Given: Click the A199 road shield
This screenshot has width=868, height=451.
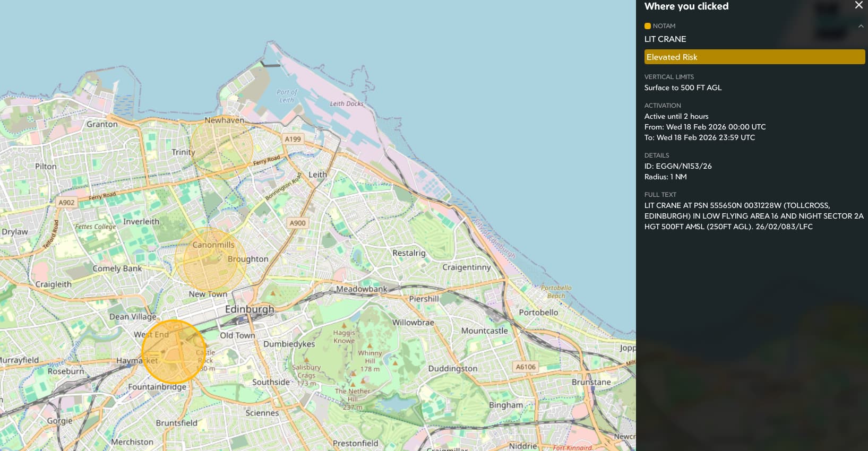Looking at the screenshot, I should 293,139.
